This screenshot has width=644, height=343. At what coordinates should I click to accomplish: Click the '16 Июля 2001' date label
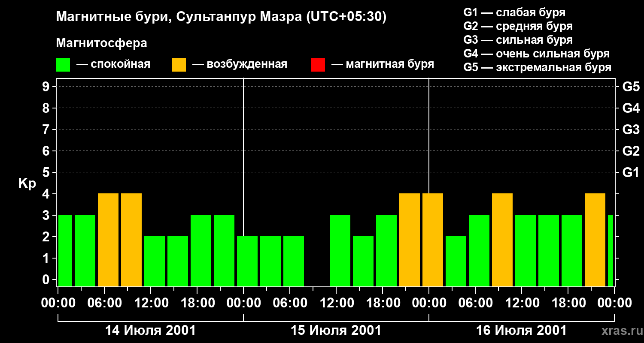[521, 331]
